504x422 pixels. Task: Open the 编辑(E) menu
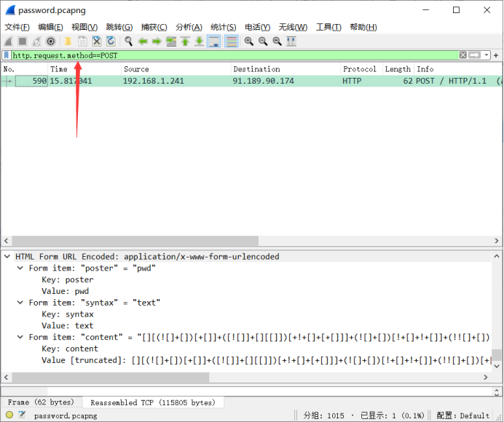[50, 28]
